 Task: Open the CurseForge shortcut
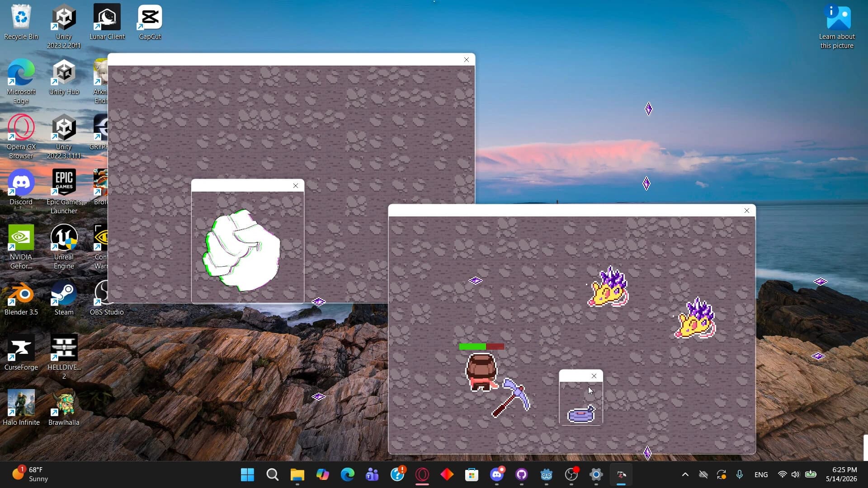21,353
